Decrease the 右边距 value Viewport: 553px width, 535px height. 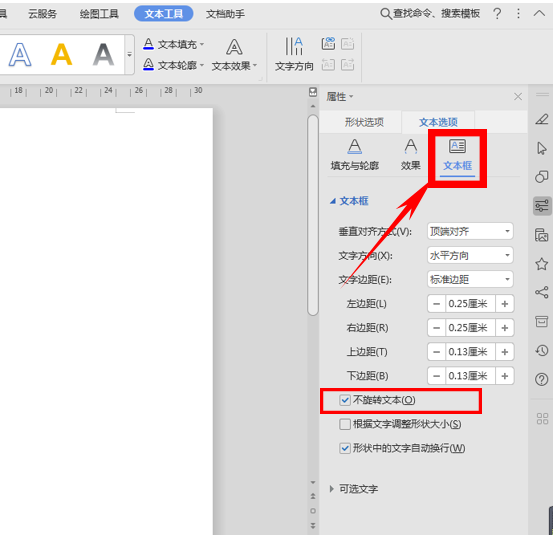tap(437, 328)
